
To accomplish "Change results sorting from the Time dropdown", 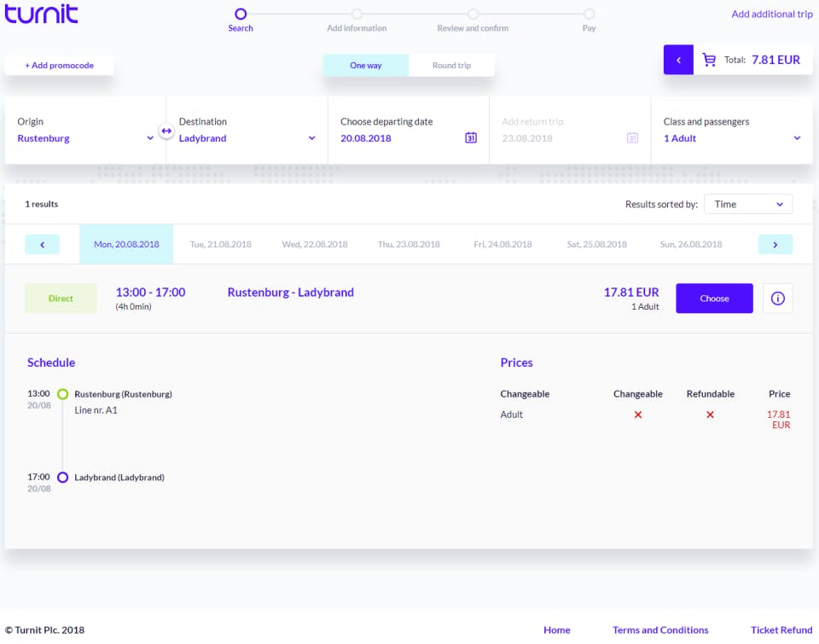I will 748,204.
